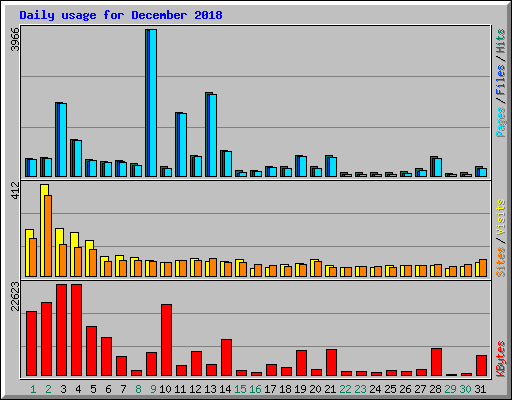The height and width of the screenshot is (400, 512).
Task: Click day label 15 on the x-axis
Action: tap(240, 389)
